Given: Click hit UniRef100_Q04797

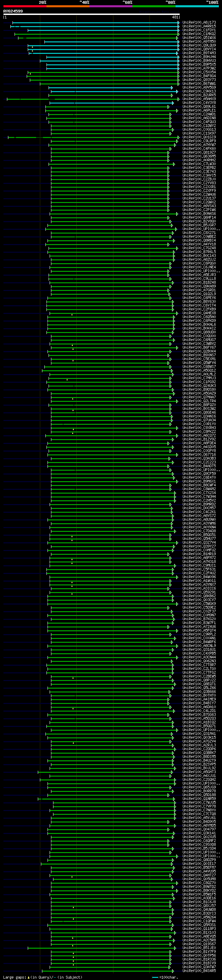Looking at the screenshot, I should point(199,829).
